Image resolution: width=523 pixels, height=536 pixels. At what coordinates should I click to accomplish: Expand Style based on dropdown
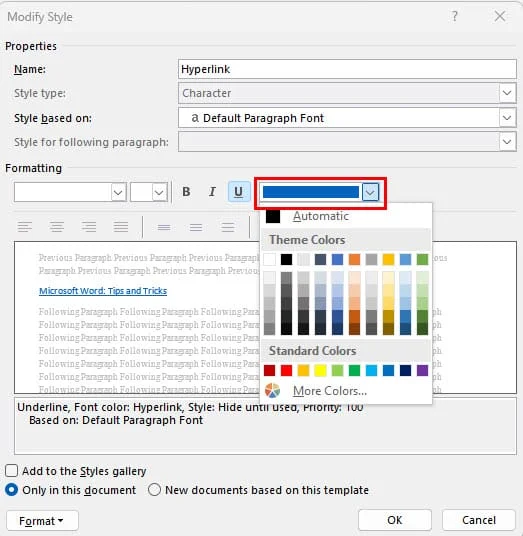(x=507, y=118)
